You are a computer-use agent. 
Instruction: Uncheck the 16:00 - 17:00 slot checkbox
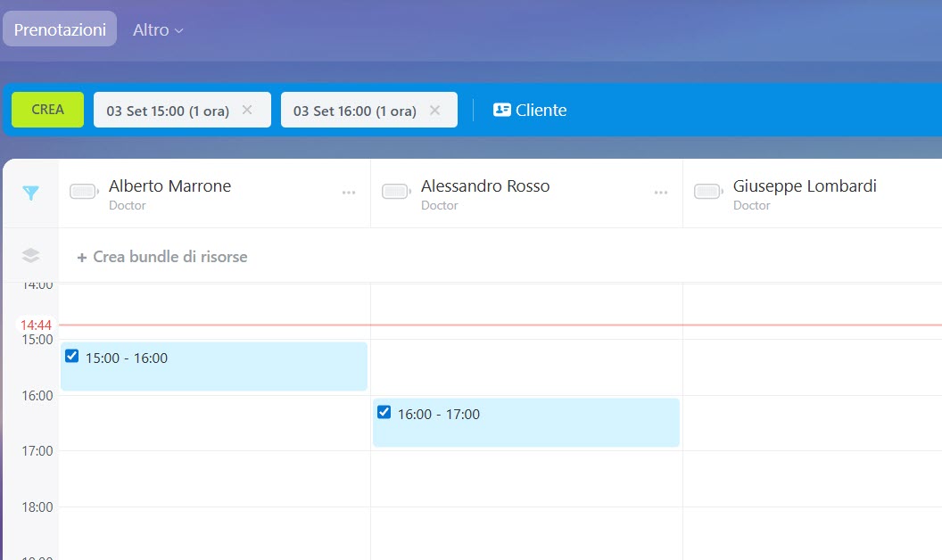pyautogui.click(x=384, y=412)
